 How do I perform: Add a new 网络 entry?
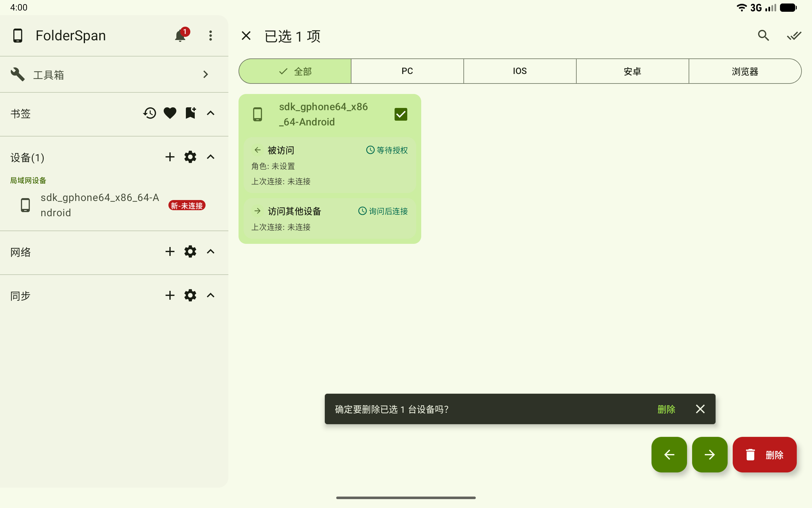(170, 251)
